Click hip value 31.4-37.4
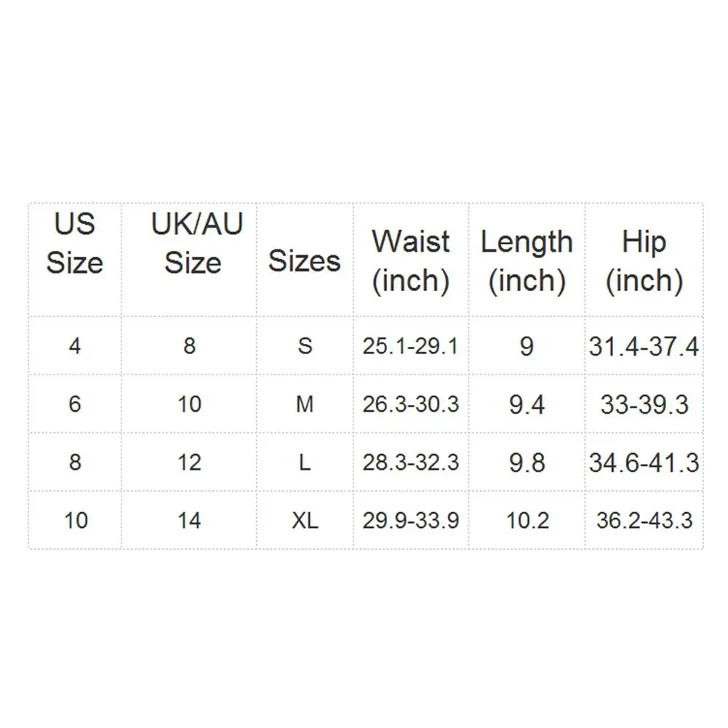The image size is (728, 728). tap(644, 346)
